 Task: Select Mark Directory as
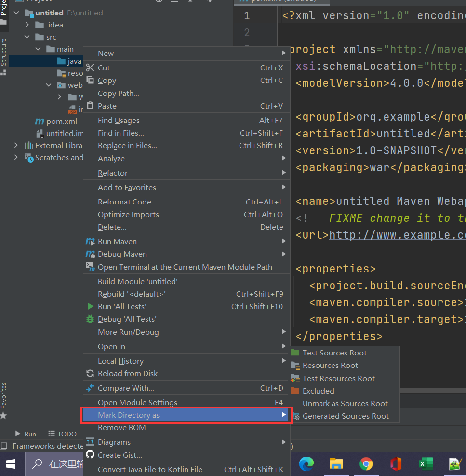186,415
